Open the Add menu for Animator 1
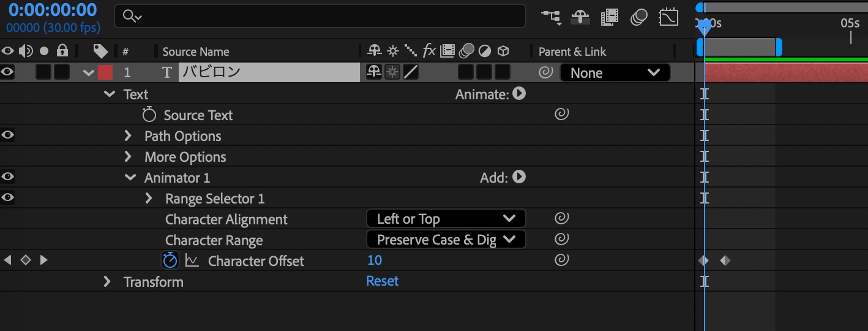Viewport: 868px width, 331px height. pyautogui.click(x=519, y=177)
